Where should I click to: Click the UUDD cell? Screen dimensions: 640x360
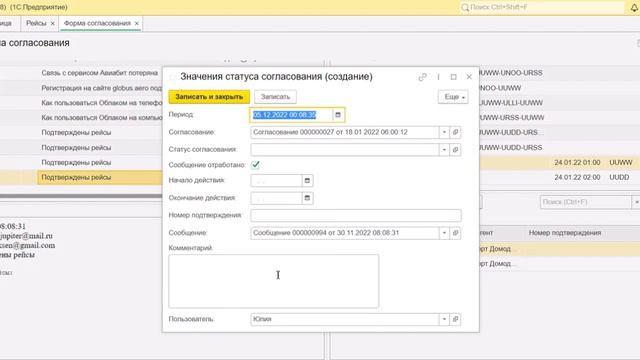pyautogui.click(x=619, y=178)
